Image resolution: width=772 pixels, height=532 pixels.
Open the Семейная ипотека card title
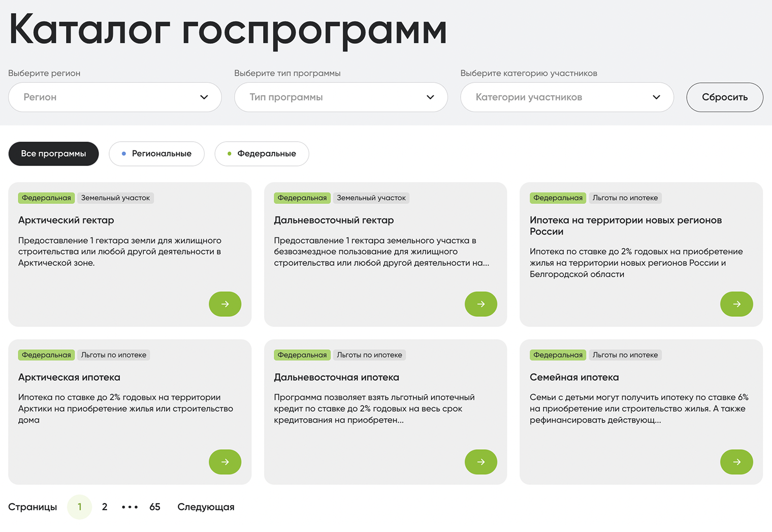tap(574, 377)
